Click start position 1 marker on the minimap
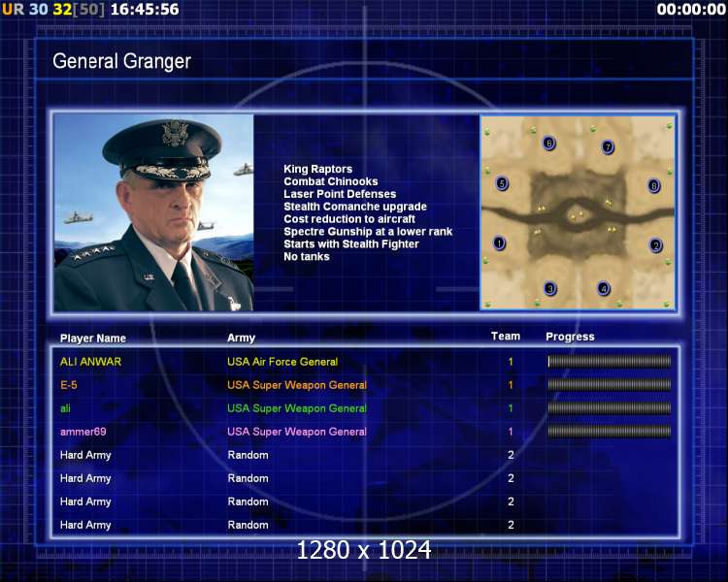728x582 pixels. tap(499, 242)
